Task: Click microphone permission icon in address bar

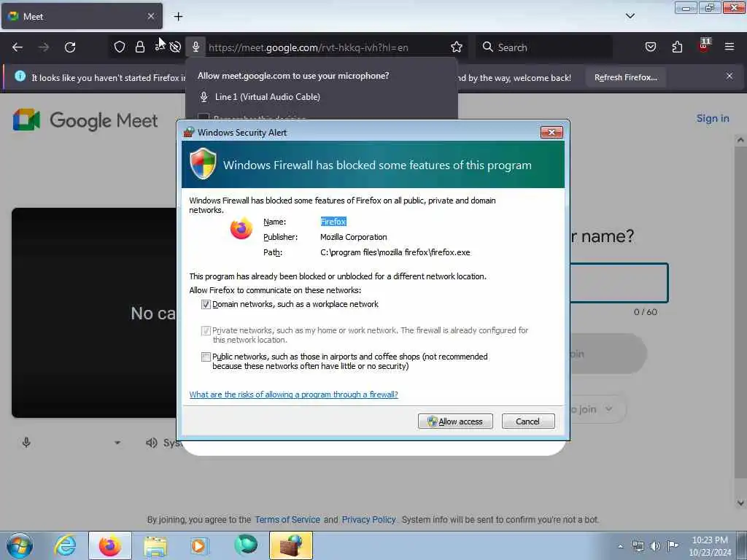Action: [196, 47]
